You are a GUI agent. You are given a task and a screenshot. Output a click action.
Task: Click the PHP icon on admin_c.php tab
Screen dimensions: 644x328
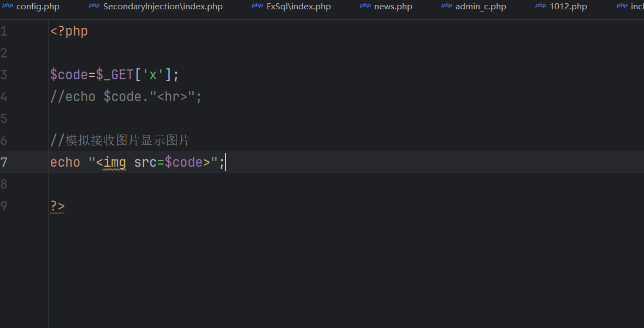coord(447,5)
